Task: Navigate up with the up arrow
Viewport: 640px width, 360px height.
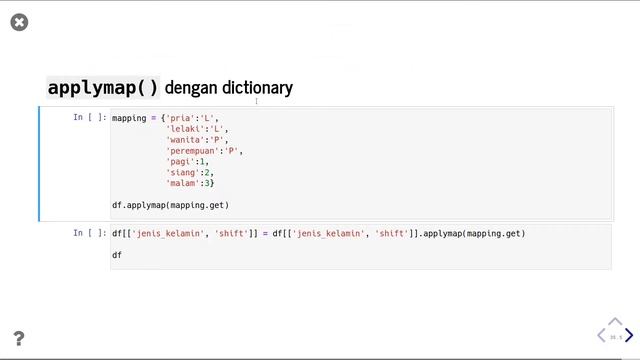Action: pyautogui.click(x=615, y=321)
